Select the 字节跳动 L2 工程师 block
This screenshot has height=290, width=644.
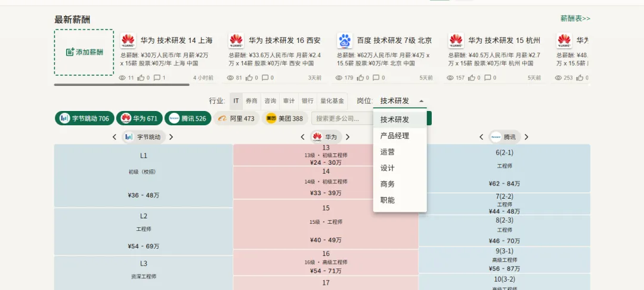tap(144, 232)
